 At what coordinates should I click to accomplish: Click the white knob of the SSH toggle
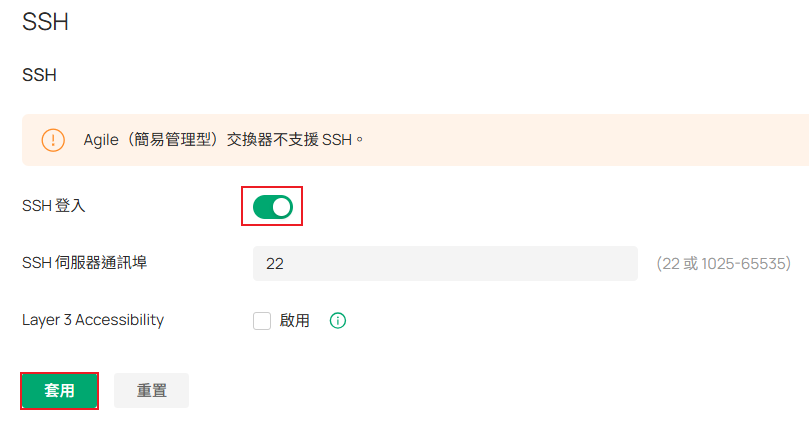282,207
